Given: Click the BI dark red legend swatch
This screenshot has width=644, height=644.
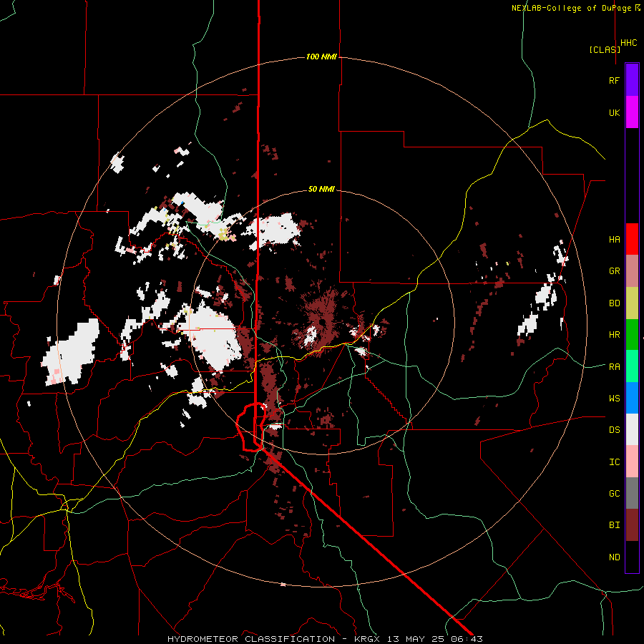Looking at the screenshot, I should (632, 525).
